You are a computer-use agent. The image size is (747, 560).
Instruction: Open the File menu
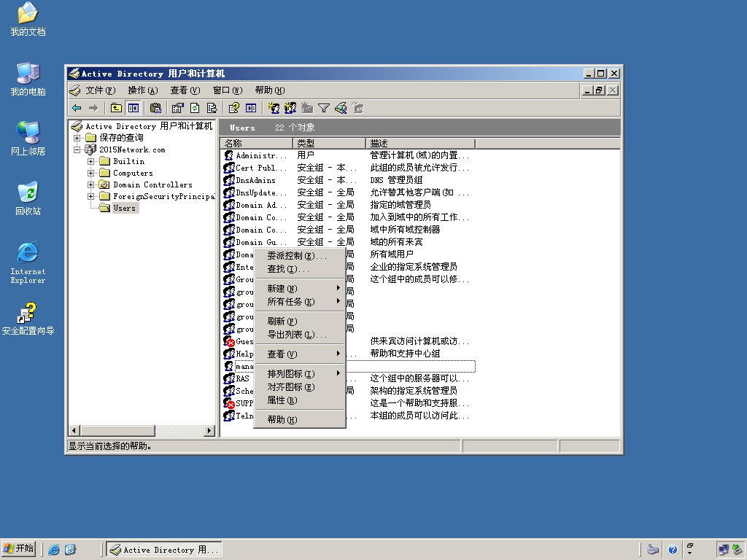click(x=101, y=90)
